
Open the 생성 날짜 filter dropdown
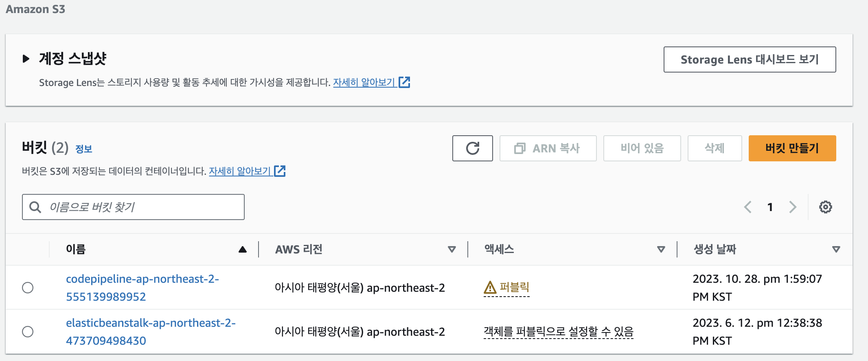coord(835,249)
